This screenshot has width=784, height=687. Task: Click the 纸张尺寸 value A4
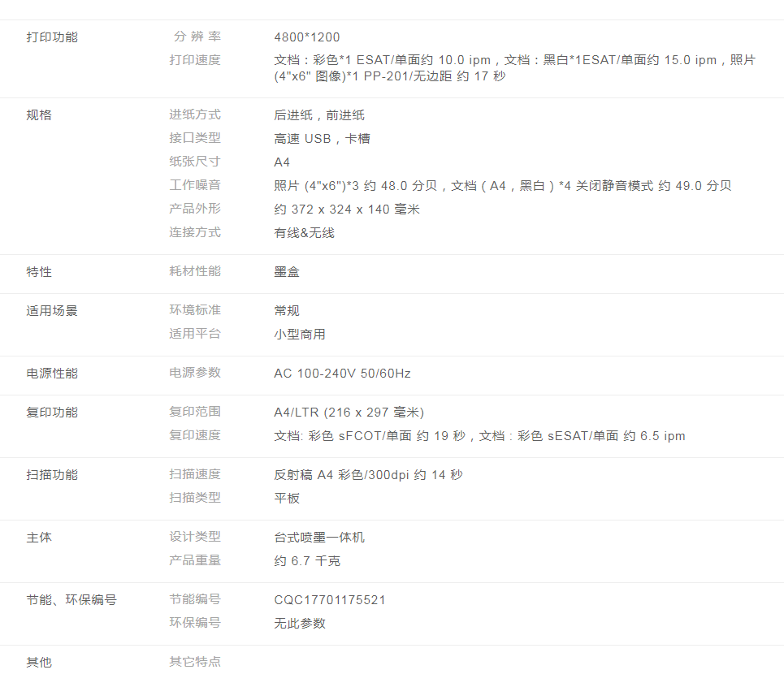(x=282, y=162)
